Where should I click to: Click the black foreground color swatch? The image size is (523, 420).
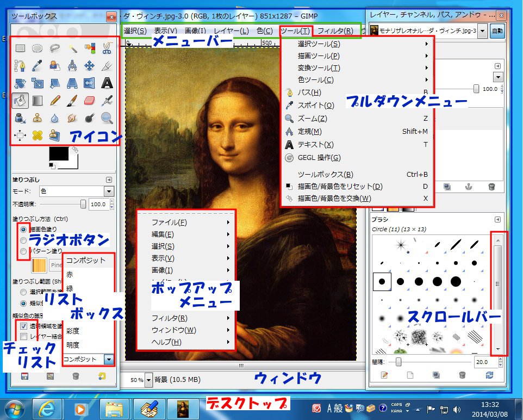coord(59,154)
